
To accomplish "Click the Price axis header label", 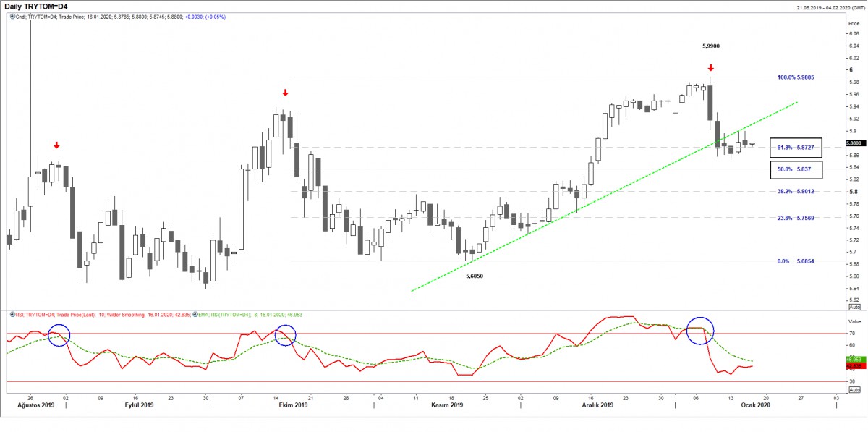I will [854, 23].
